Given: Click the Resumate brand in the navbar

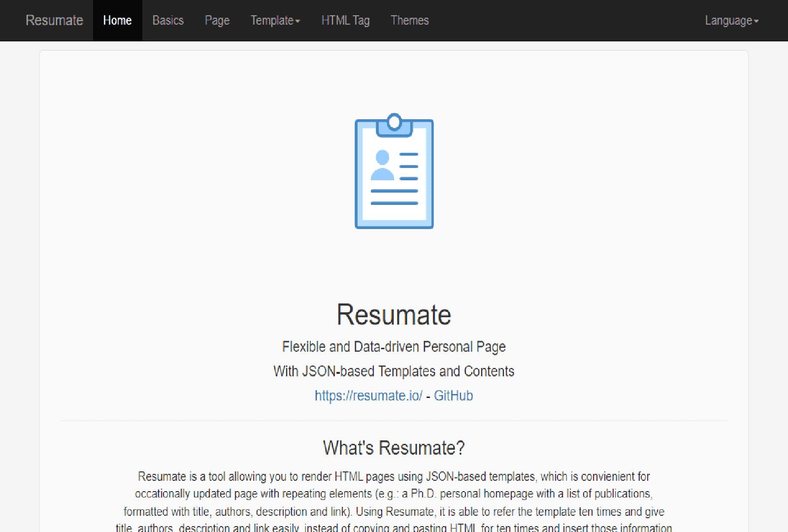Looking at the screenshot, I should pos(54,20).
